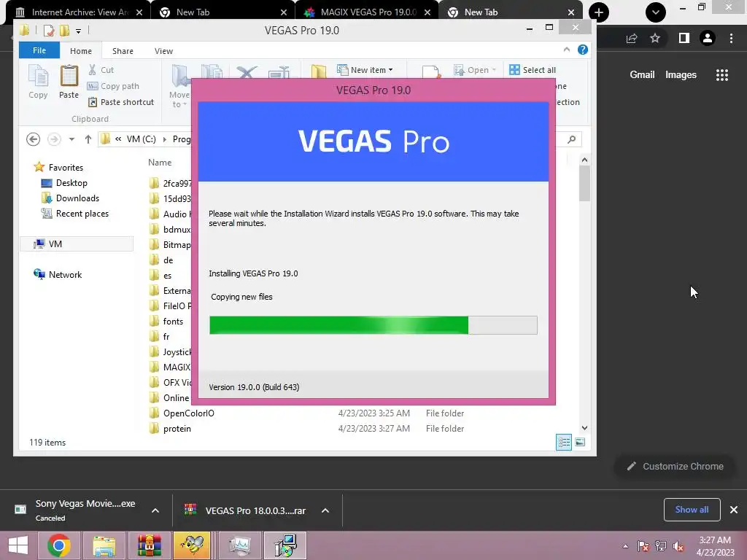Open Windows Start button

18,545
